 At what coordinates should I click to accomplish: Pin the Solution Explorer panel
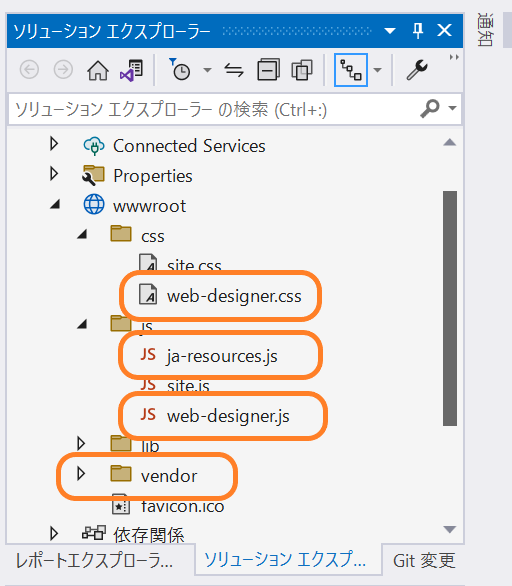tap(418, 30)
